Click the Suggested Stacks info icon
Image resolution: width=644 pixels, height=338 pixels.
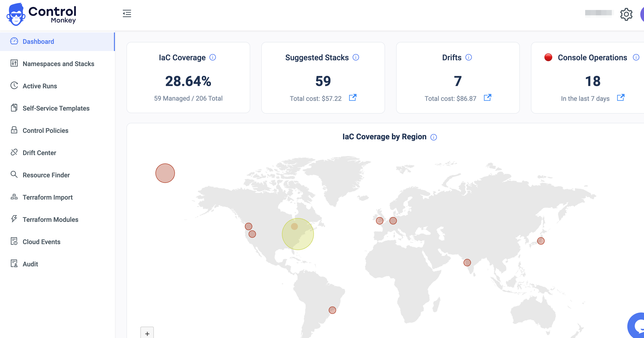[356, 57]
